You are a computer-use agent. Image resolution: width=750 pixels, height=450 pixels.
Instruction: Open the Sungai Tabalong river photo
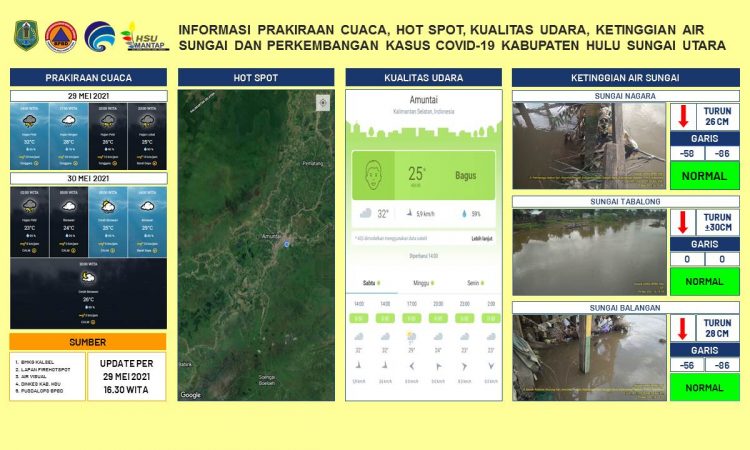coord(589,251)
